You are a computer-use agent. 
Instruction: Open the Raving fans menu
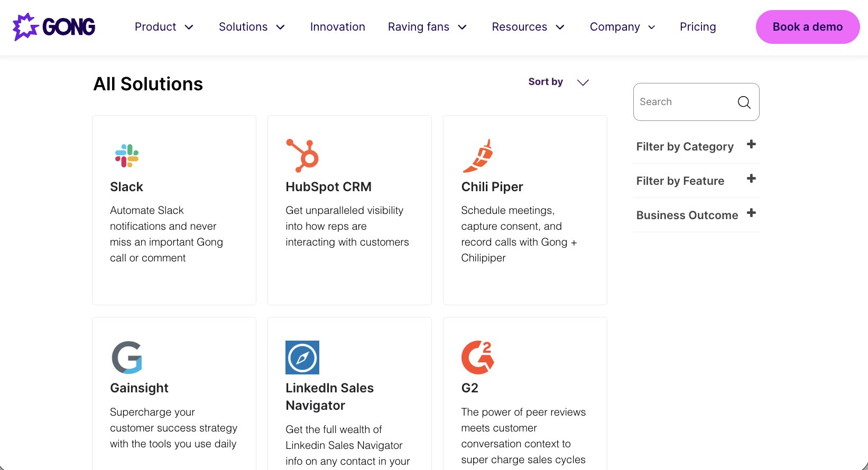pos(428,27)
